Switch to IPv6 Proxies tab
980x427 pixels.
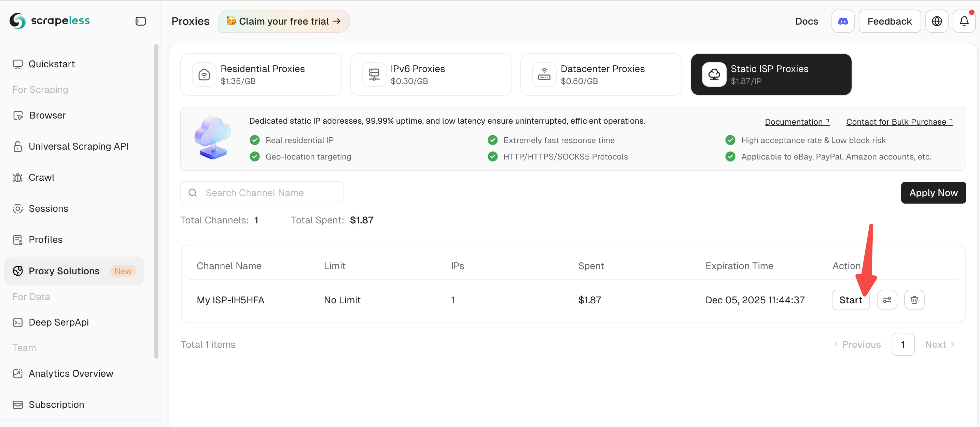tap(431, 74)
